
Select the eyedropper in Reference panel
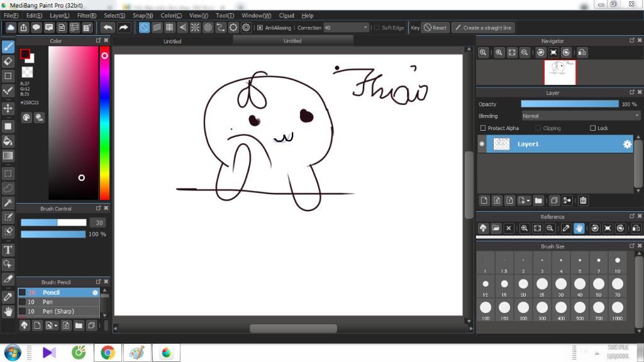pyautogui.click(x=566, y=228)
